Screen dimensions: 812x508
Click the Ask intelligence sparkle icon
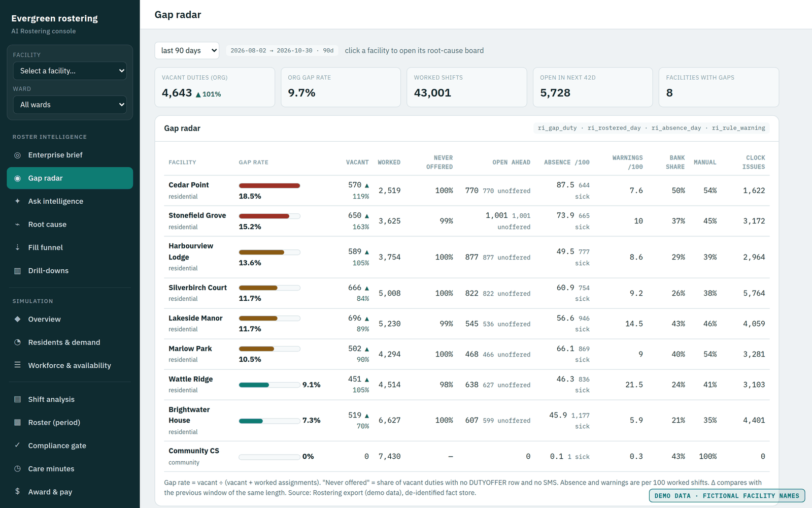(x=17, y=201)
